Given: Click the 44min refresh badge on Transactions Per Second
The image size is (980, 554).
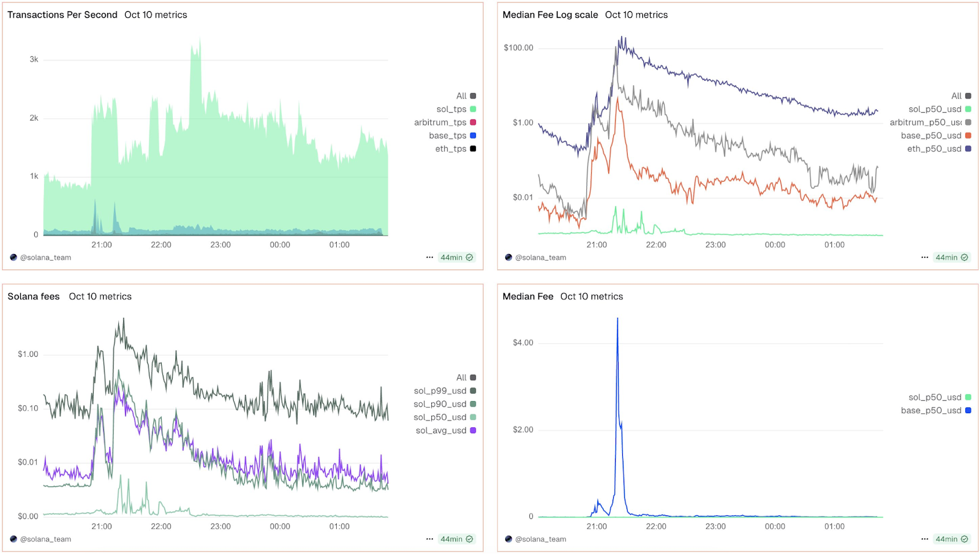Looking at the screenshot, I should 457,258.
